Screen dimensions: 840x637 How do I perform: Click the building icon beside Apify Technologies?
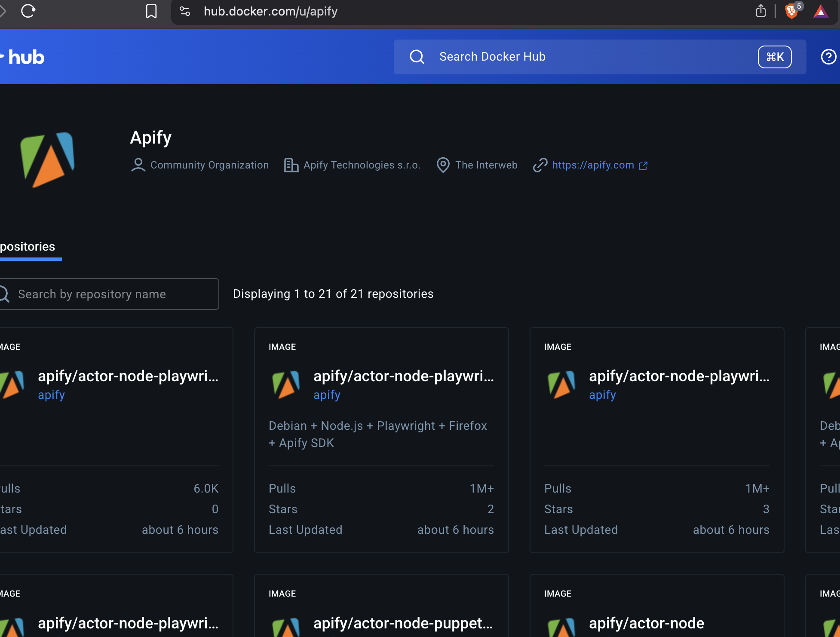point(291,165)
